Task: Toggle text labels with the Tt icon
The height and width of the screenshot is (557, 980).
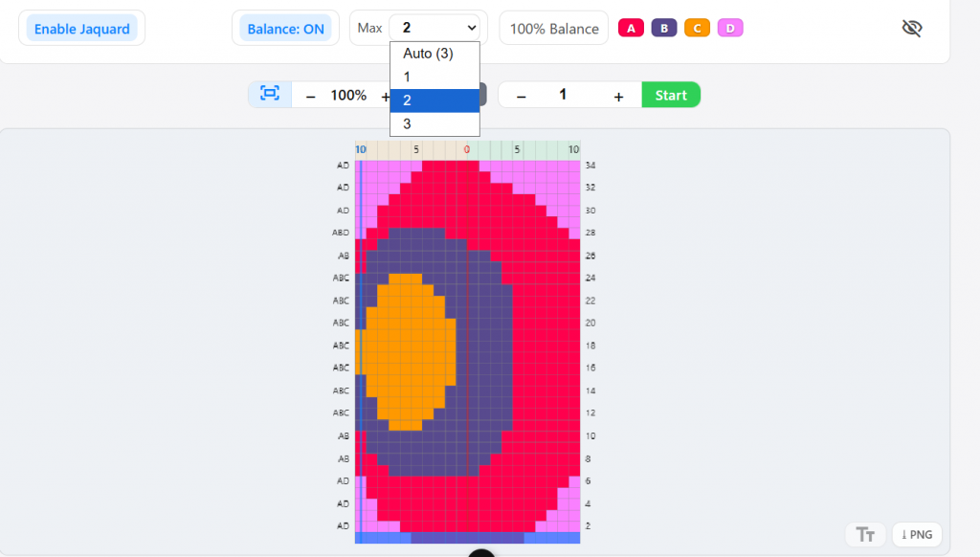Action: point(865,535)
